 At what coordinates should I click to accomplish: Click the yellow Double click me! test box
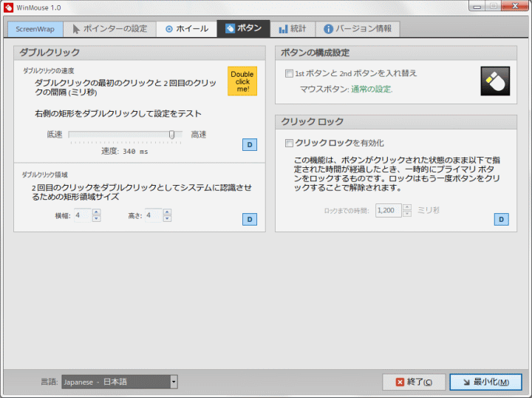(x=242, y=81)
